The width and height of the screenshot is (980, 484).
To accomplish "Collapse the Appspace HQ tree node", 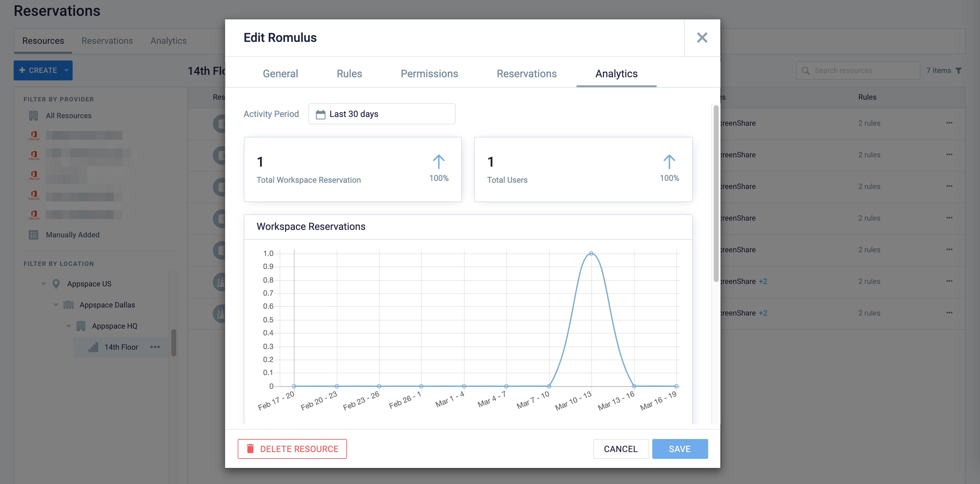I will tap(69, 326).
